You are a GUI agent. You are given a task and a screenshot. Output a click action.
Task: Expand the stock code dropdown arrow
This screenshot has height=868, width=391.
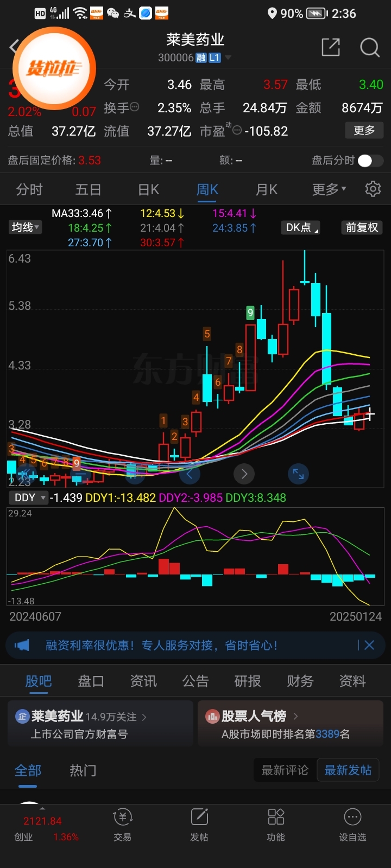[228, 58]
